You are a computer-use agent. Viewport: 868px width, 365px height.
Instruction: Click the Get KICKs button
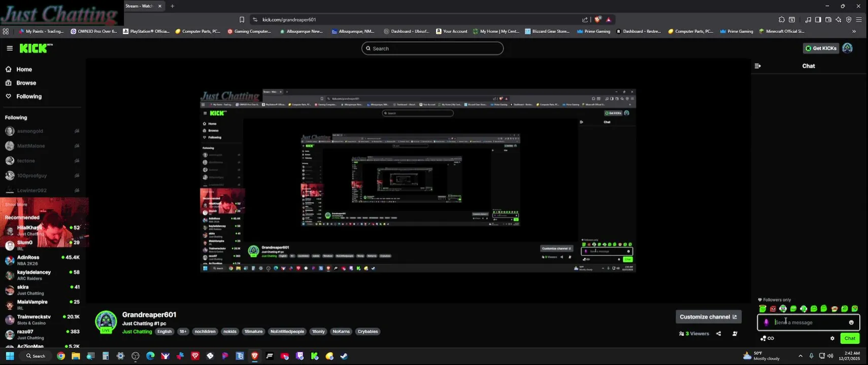click(821, 48)
